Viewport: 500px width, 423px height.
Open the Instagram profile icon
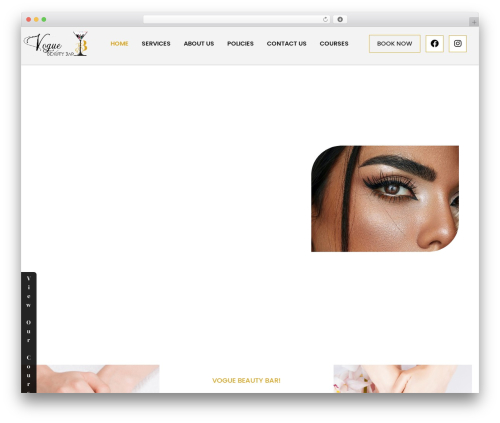[x=458, y=44]
